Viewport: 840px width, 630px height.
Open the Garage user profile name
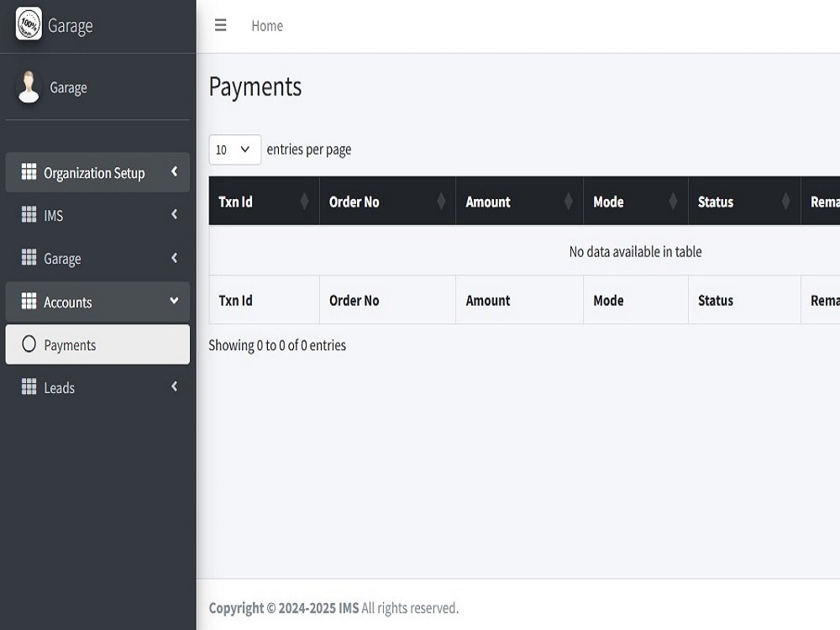click(69, 87)
